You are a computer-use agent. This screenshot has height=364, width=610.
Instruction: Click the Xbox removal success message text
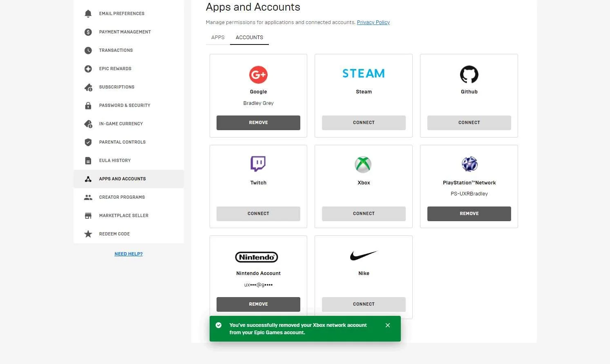[x=298, y=329]
